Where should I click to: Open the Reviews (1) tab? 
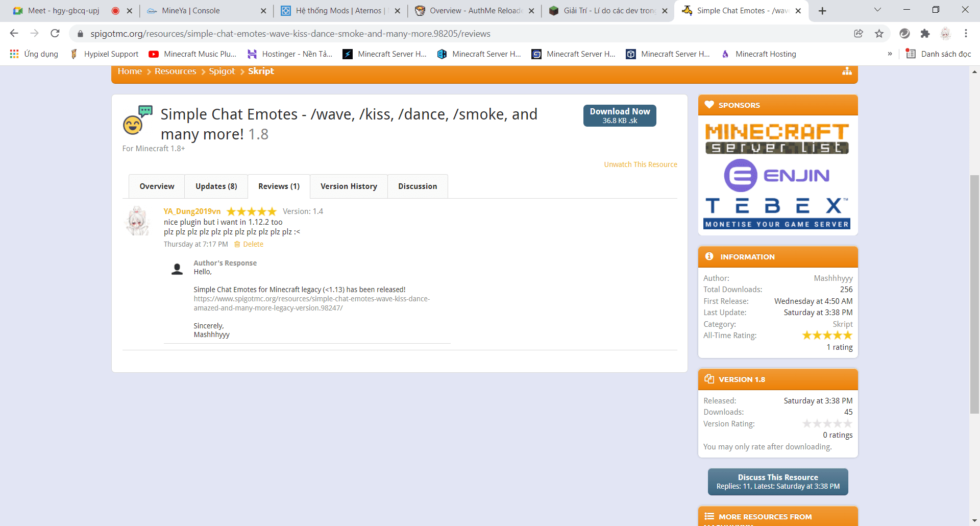point(279,186)
